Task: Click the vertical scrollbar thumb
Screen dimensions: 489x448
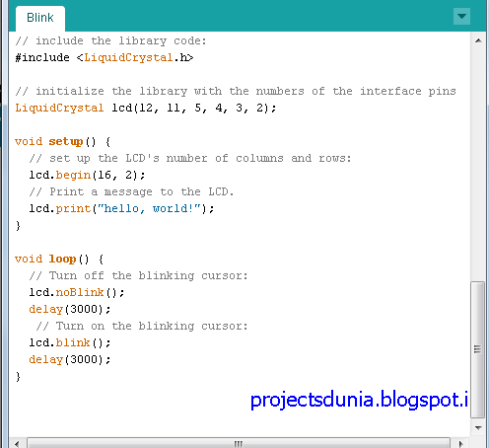Action: click(x=478, y=349)
